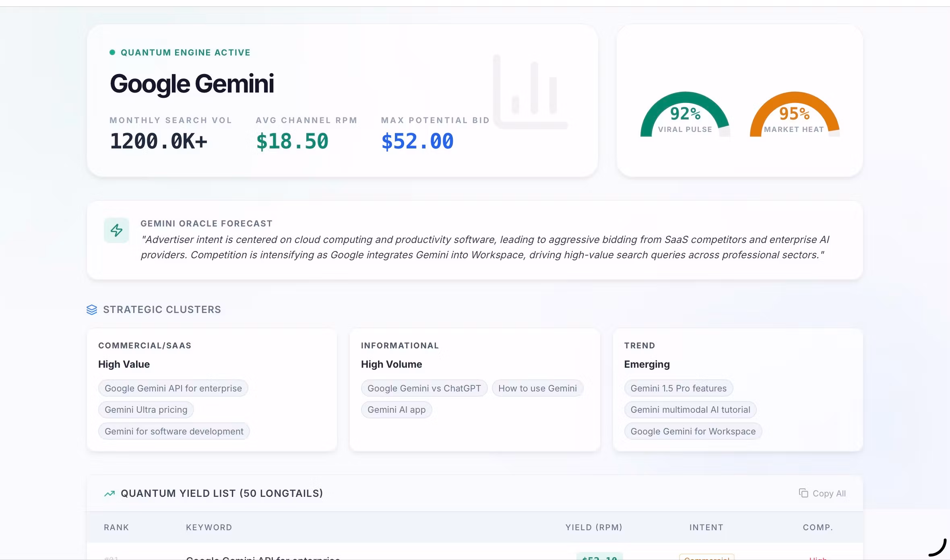Click the Strategic Clusters layers icon
Image resolution: width=950 pixels, height=560 pixels.
point(92,309)
